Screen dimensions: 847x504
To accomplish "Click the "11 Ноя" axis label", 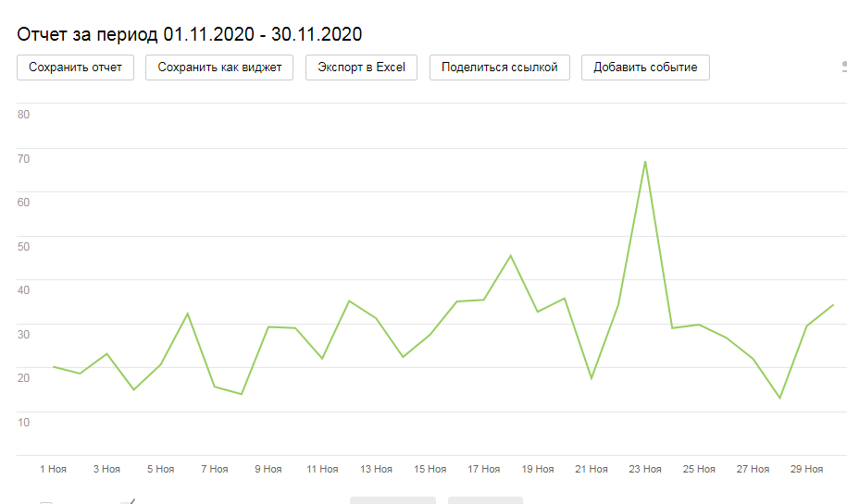I will (x=322, y=470).
